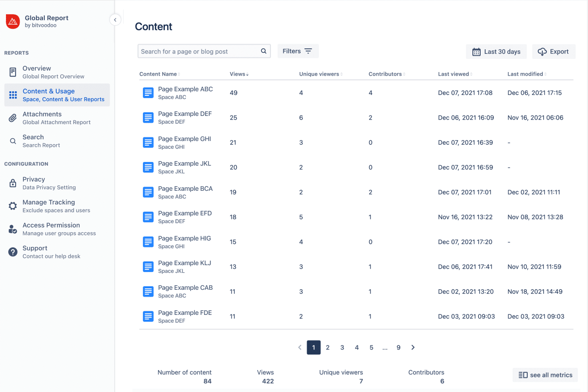Click the see all metrics button
Image resolution: width=588 pixels, height=392 pixels.
(545, 375)
